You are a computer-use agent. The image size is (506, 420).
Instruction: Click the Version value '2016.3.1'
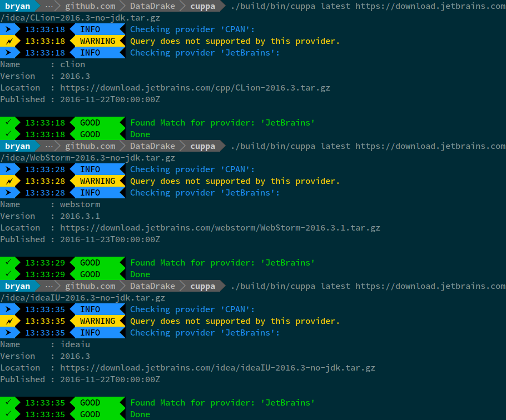pyautogui.click(x=80, y=216)
